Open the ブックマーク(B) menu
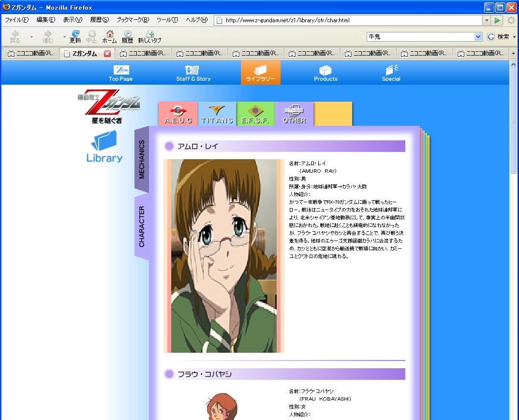519x420 pixels. [x=133, y=20]
